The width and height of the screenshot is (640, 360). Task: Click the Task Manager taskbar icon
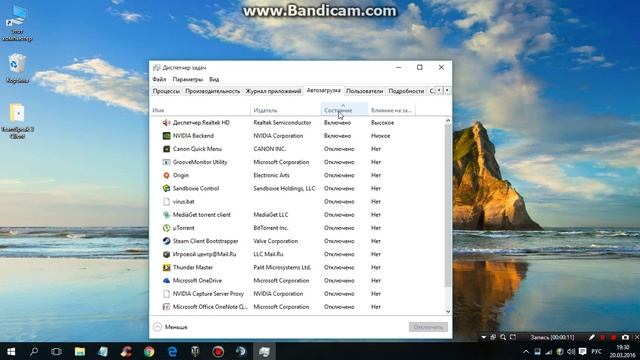pyautogui.click(x=264, y=351)
